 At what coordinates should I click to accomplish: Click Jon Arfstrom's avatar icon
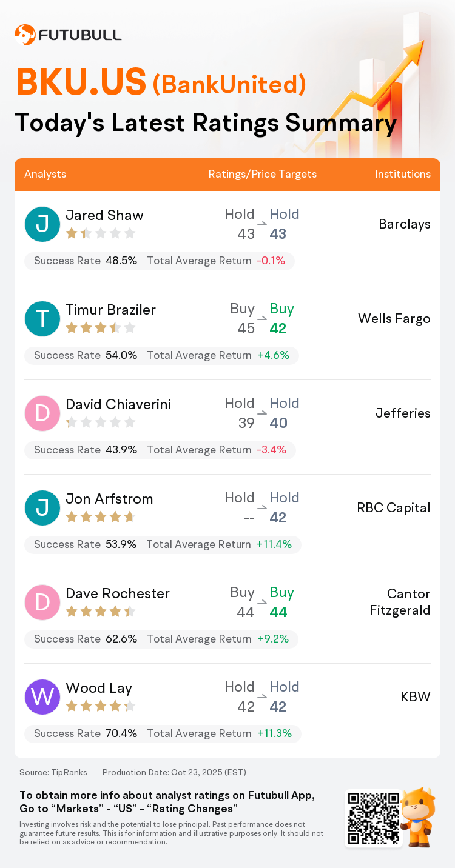(42, 508)
